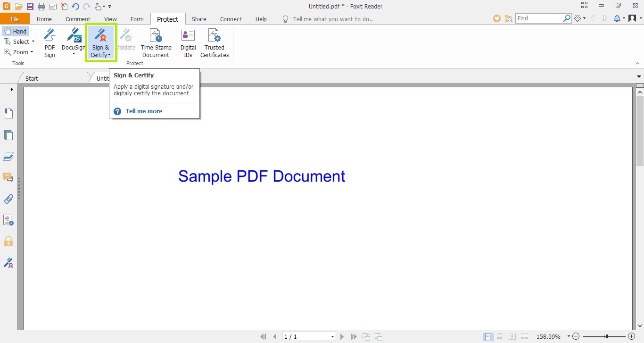Open the security lock panel

[x=8, y=242]
